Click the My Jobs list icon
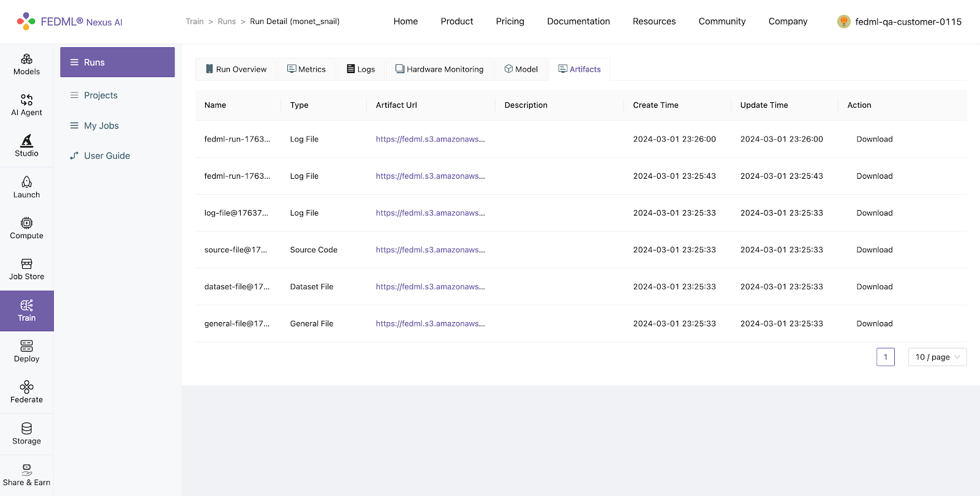 74,126
